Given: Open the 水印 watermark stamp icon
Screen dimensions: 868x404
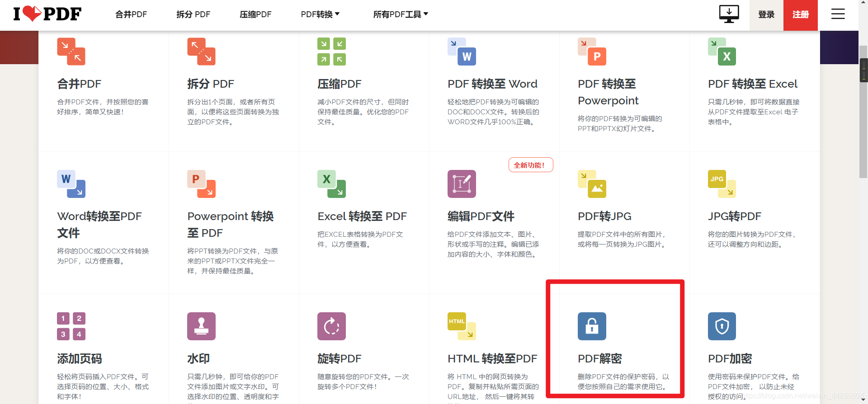Looking at the screenshot, I should click(201, 326).
